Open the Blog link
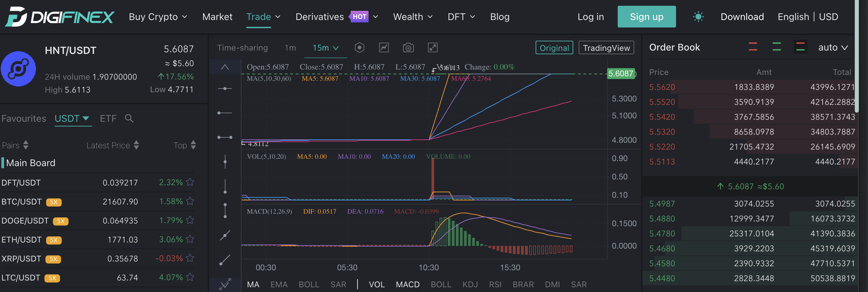The width and height of the screenshot is (868, 292). [x=500, y=17]
